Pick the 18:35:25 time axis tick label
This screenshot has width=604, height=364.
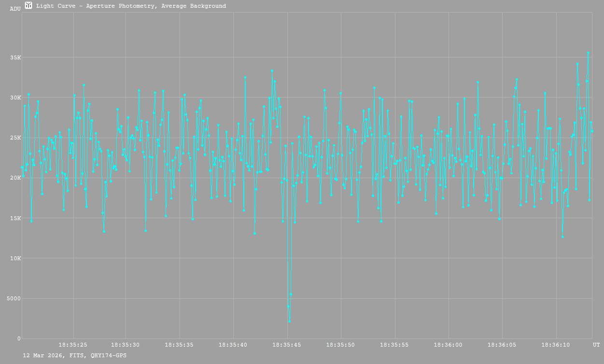tap(73, 345)
